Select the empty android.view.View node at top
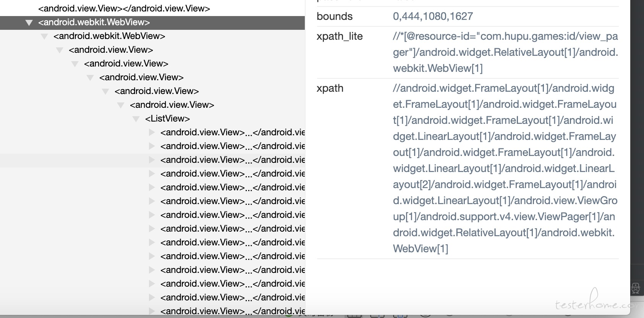The height and width of the screenshot is (318, 644). tap(124, 8)
